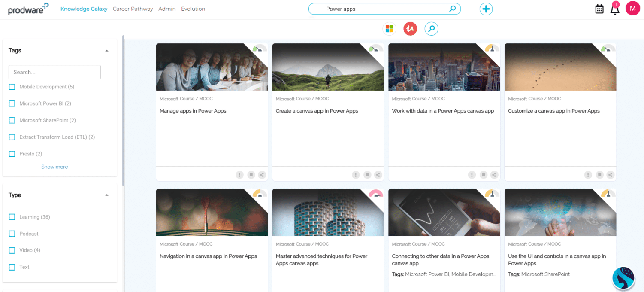Image resolution: width=644 pixels, height=292 pixels.
Task: Click the Tags Search... input box
Action: 54,72
